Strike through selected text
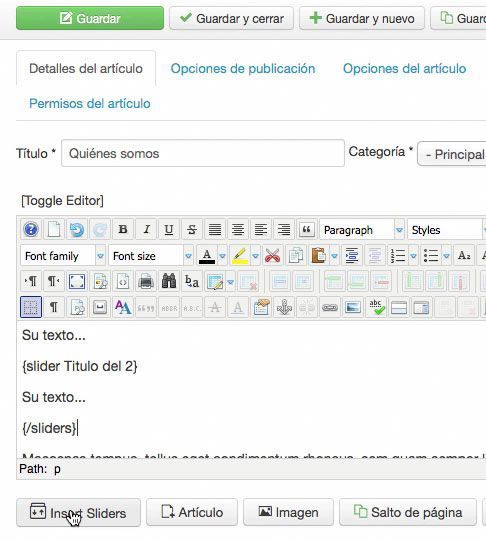The height and width of the screenshot is (540, 486). point(192,229)
